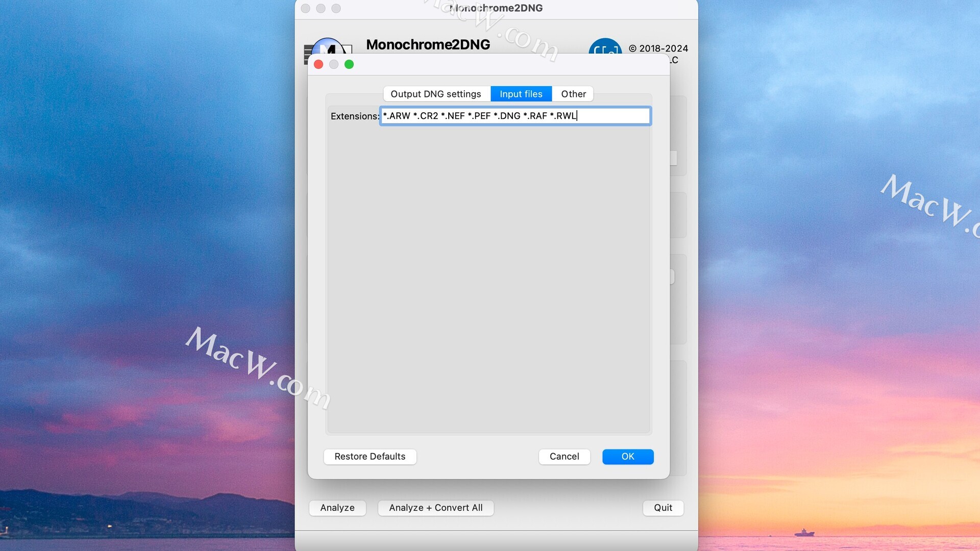Click the Restore Defaults button
Image resolution: width=980 pixels, height=551 pixels.
pyautogui.click(x=370, y=457)
